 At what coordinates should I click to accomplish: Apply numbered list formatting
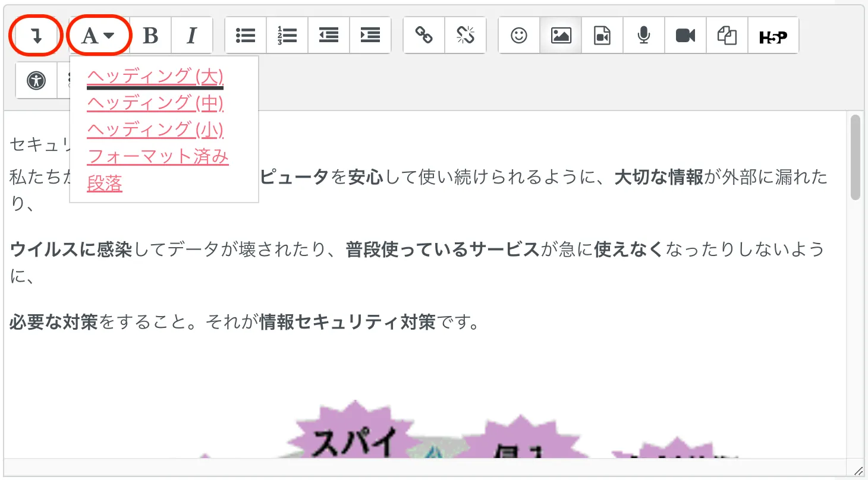click(x=287, y=36)
